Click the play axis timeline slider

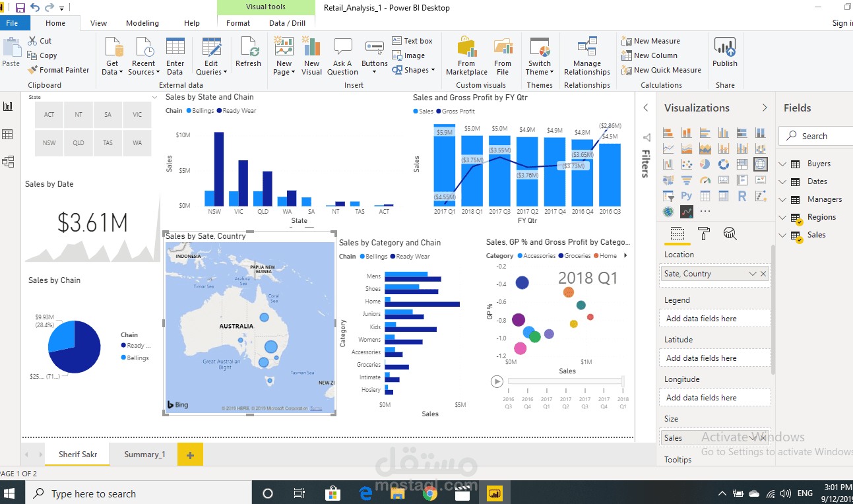click(565, 381)
